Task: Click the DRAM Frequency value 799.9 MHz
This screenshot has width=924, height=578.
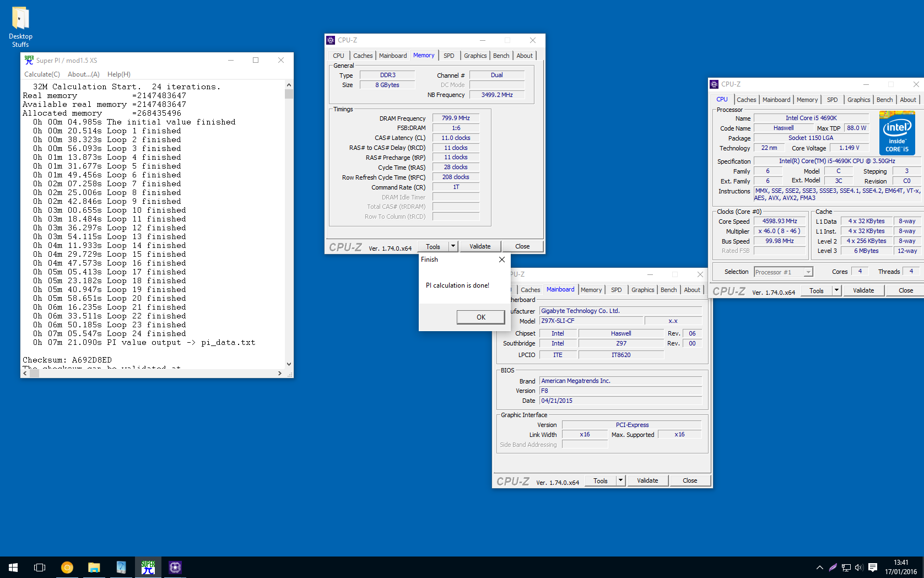Action: coord(456,118)
